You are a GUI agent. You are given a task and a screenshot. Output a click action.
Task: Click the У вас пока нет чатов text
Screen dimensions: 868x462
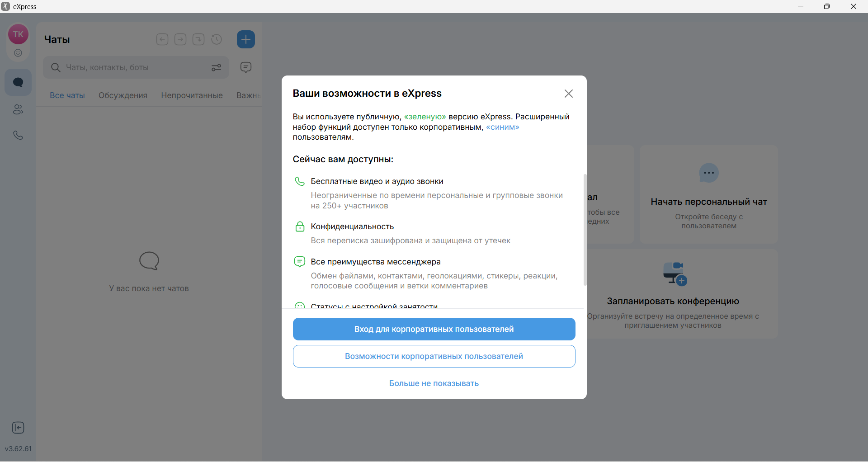[x=149, y=288]
